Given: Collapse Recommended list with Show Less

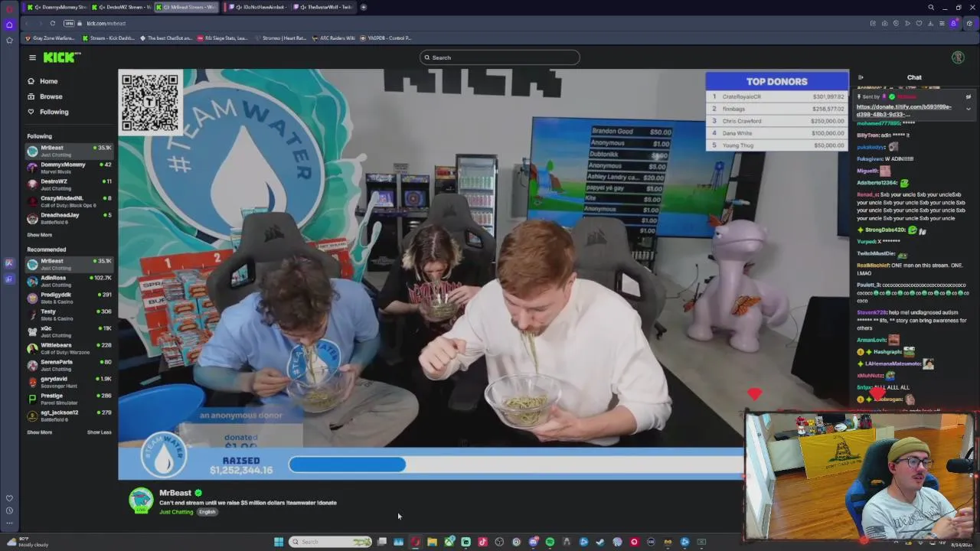Looking at the screenshot, I should point(99,432).
